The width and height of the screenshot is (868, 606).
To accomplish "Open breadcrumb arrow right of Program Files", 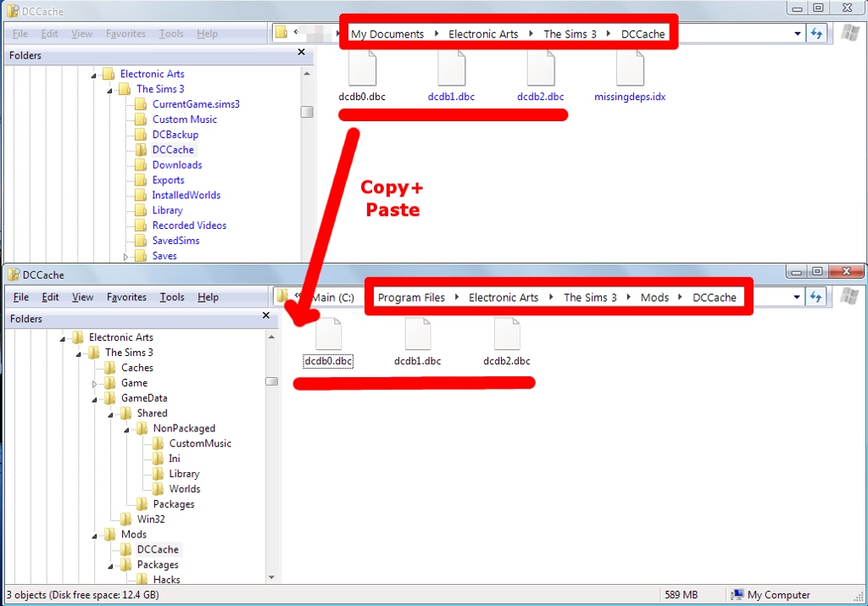I will (457, 297).
